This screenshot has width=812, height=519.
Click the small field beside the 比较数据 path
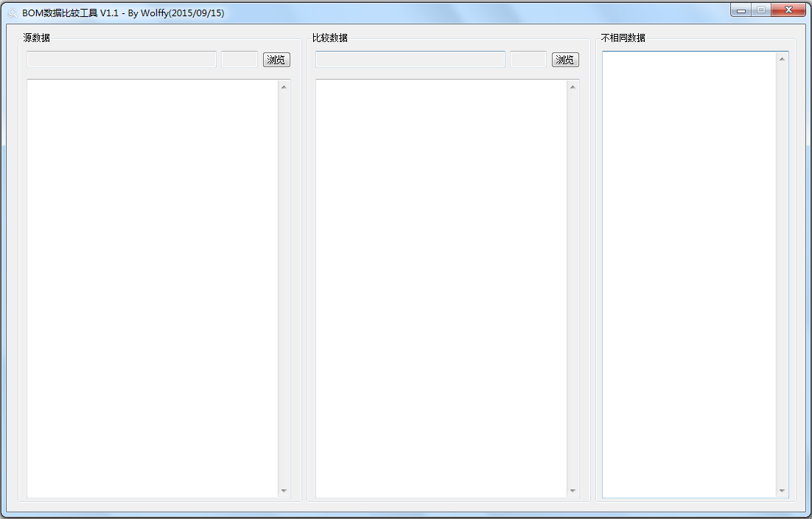pyautogui.click(x=528, y=60)
